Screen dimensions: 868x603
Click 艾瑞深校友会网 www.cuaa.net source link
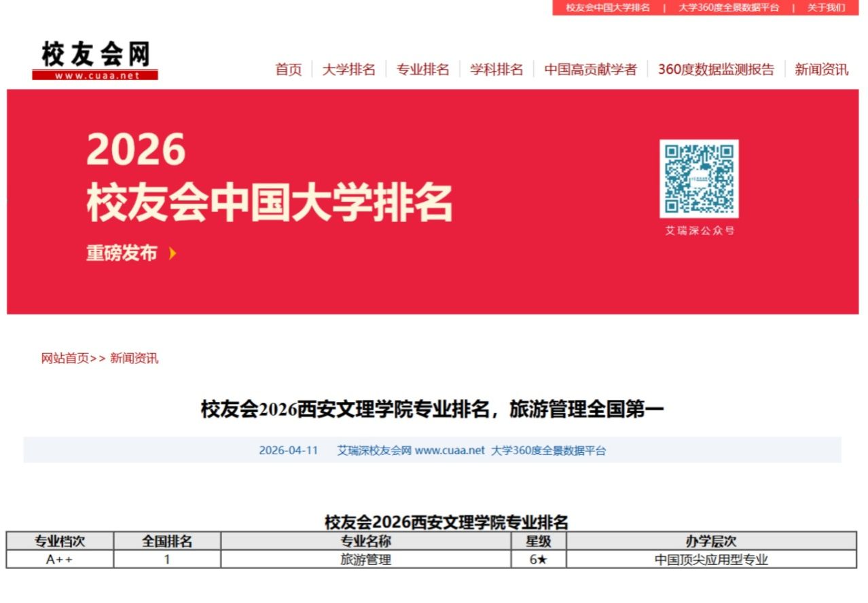pos(411,450)
